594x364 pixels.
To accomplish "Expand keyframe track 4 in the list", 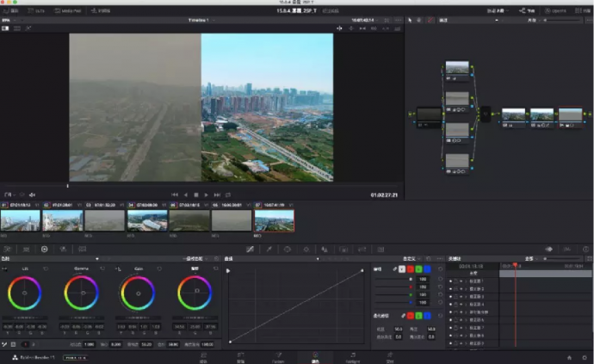I will pos(466,305).
